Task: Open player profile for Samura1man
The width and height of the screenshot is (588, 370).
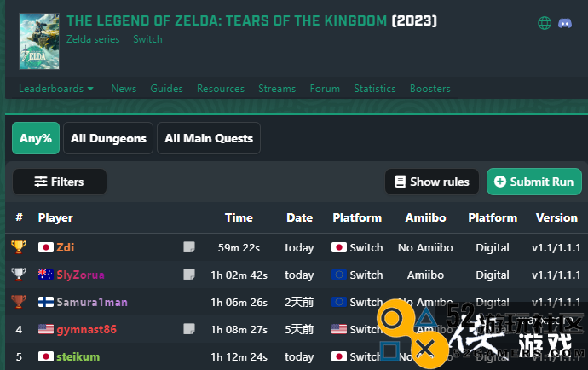Action: (x=92, y=302)
